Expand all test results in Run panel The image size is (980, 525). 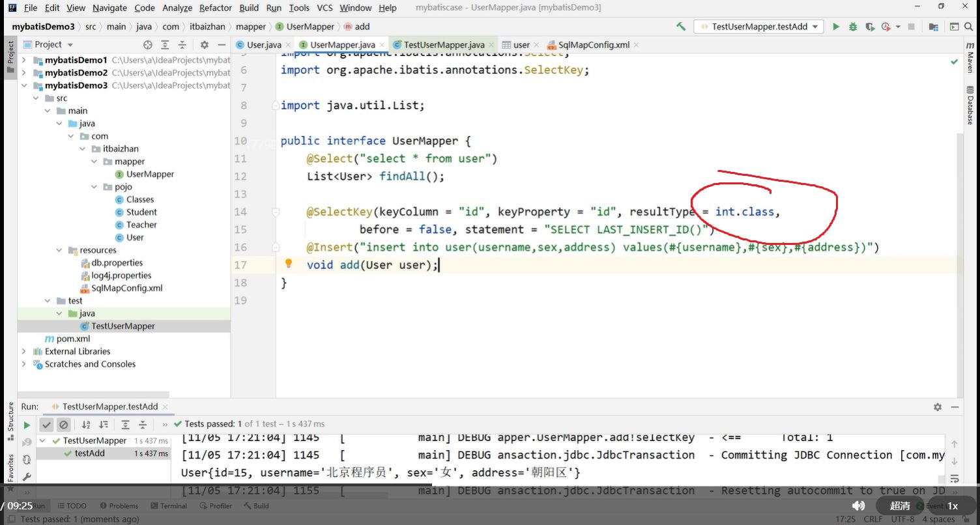coord(125,425)
